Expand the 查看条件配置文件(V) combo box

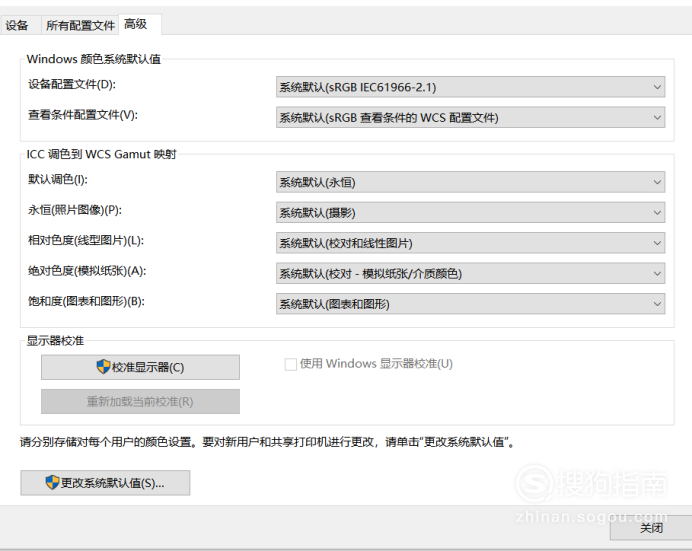tap(470, 117)
